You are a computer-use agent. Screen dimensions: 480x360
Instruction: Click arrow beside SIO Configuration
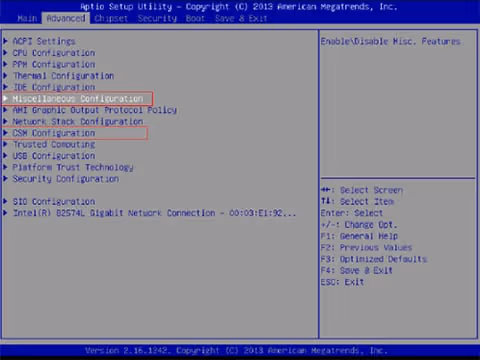[x=5, y=202]
